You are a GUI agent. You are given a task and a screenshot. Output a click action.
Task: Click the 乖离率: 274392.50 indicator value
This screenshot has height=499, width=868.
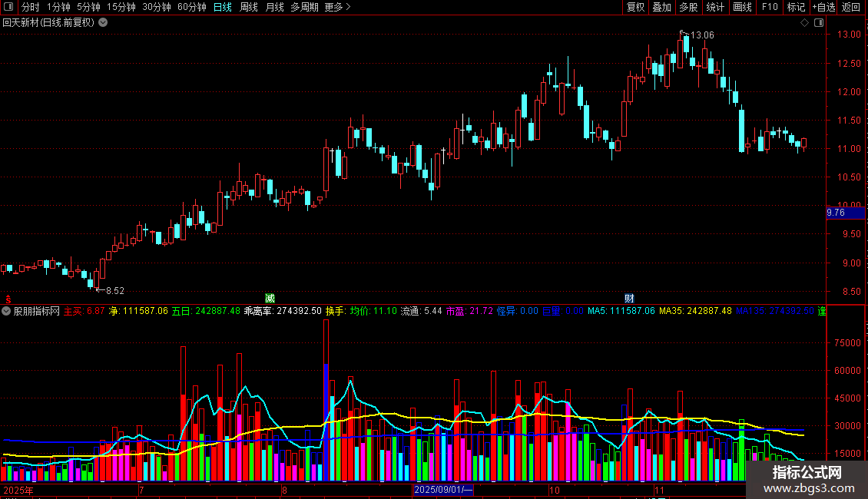click(283, 311)
